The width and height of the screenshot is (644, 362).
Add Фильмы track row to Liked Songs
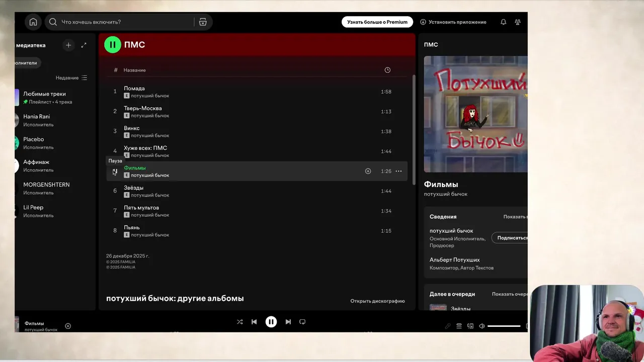pyautogui.click(x=368, y=171)
